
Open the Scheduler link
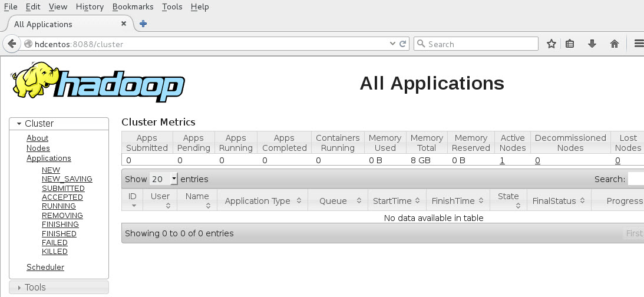click(x=45, y=267)
